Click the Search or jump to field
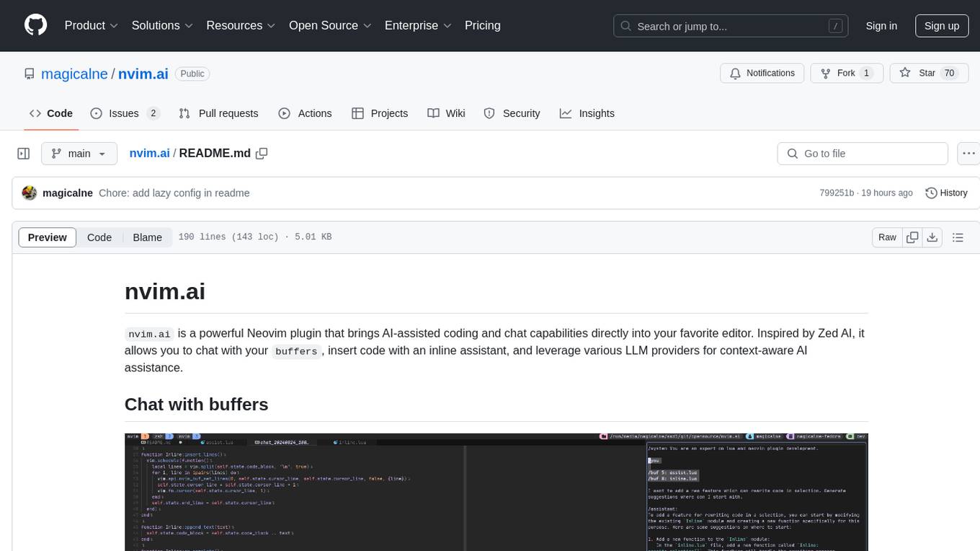Screen dimensions: 980x551 pos(732,26)
